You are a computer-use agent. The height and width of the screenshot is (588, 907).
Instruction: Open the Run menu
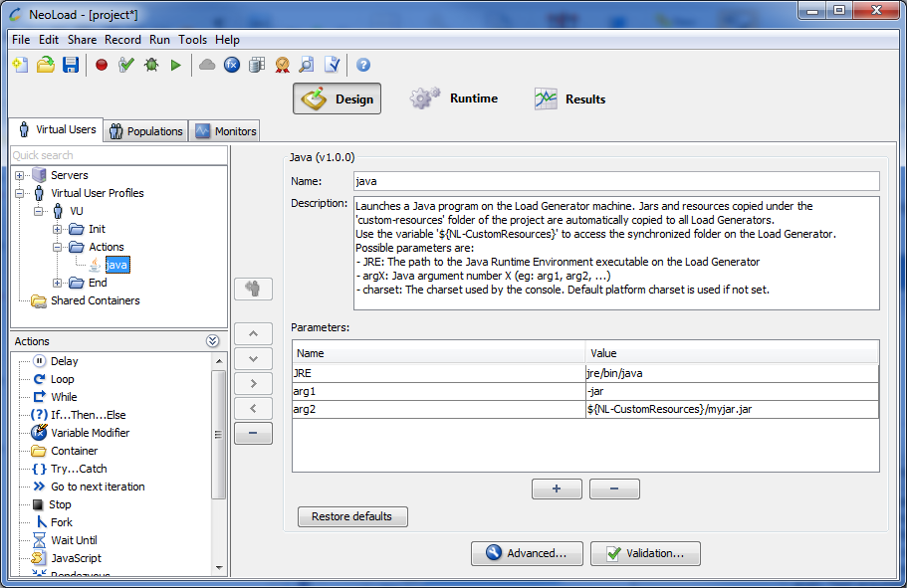tap(159, 40)
